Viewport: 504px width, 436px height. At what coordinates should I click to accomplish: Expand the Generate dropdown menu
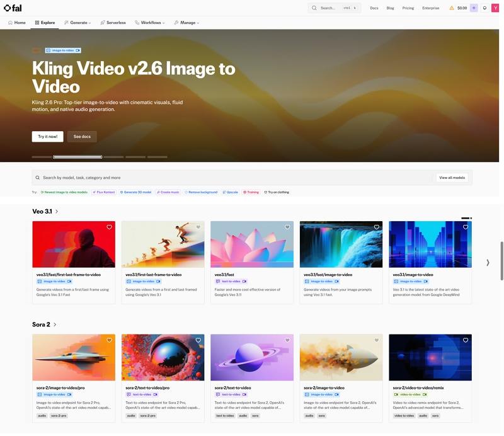click(x=77, y=23)
